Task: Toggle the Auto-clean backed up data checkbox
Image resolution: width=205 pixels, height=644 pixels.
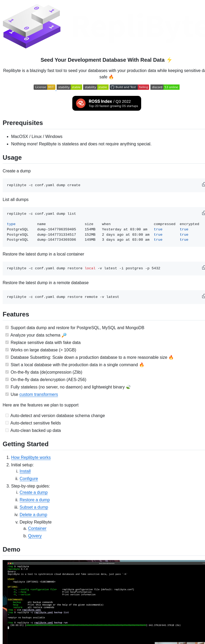Action: click(x=7, y=430)
